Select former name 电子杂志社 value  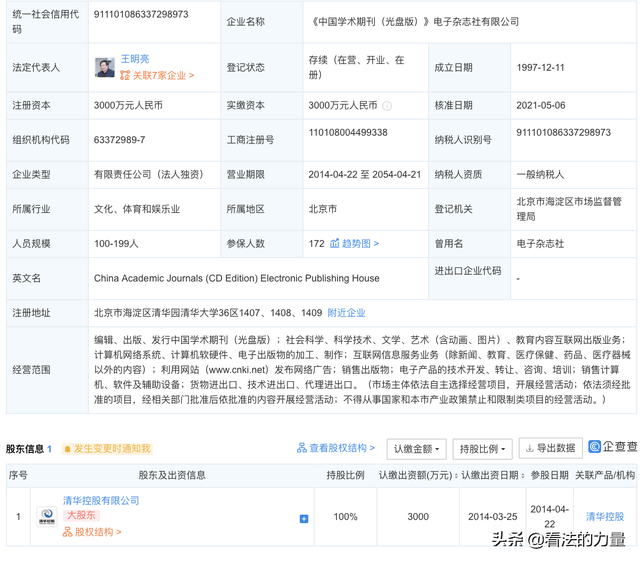tap(540, 244)
